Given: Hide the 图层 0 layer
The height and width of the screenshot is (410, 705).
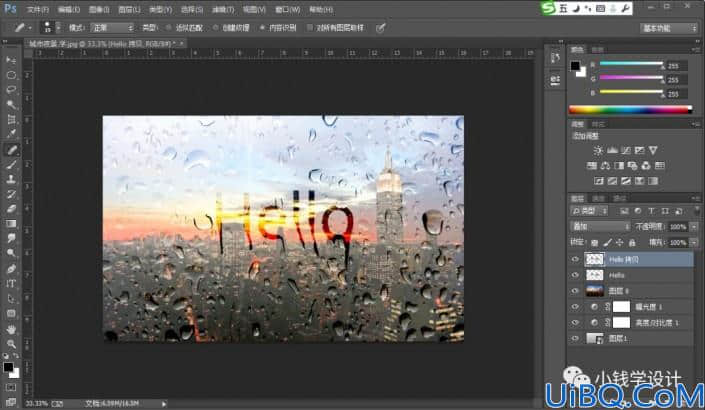Looking at the screenshot, I should pyautogui.click(x=575, y=291).
